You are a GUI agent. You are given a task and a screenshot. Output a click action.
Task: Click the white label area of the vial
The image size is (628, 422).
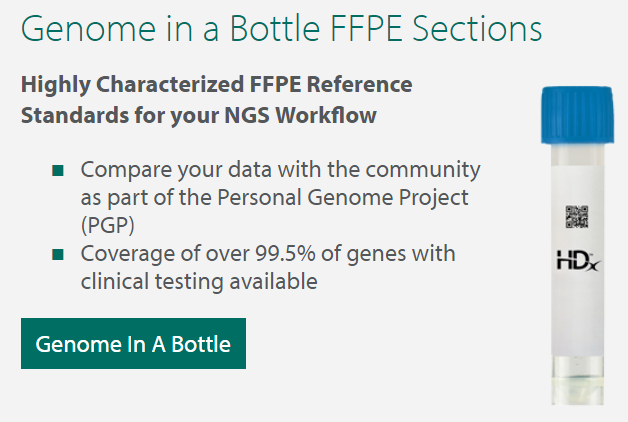point(577,310)
